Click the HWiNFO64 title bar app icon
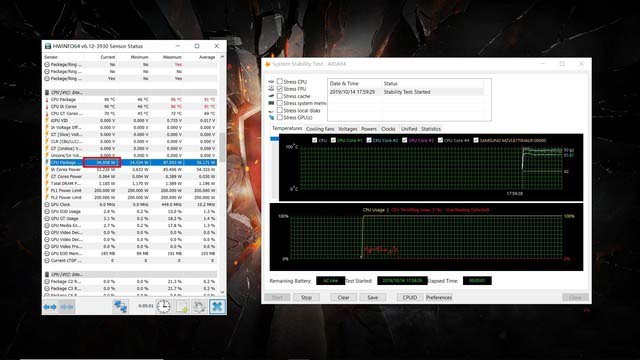Screen dimensions: 640x360 click(48, 46)
